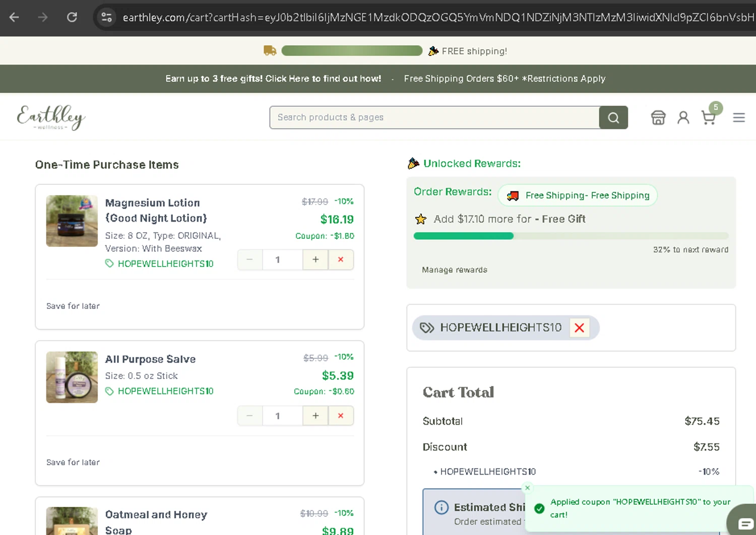Remove All Purpose Salve from cart
This screenshot has height=535, width=756.
pyautogui.click(x=341, y=416)
